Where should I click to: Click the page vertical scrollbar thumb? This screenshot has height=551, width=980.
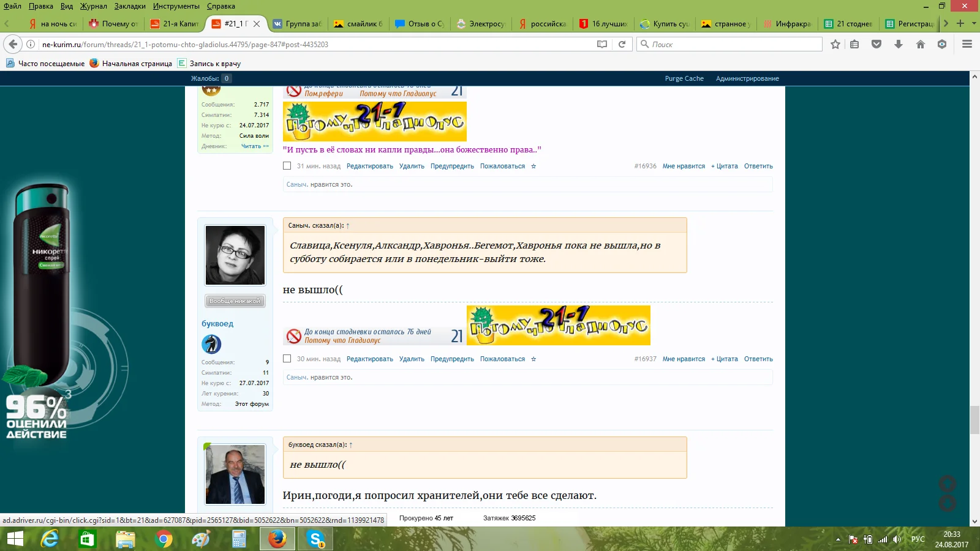pos(974,419)
